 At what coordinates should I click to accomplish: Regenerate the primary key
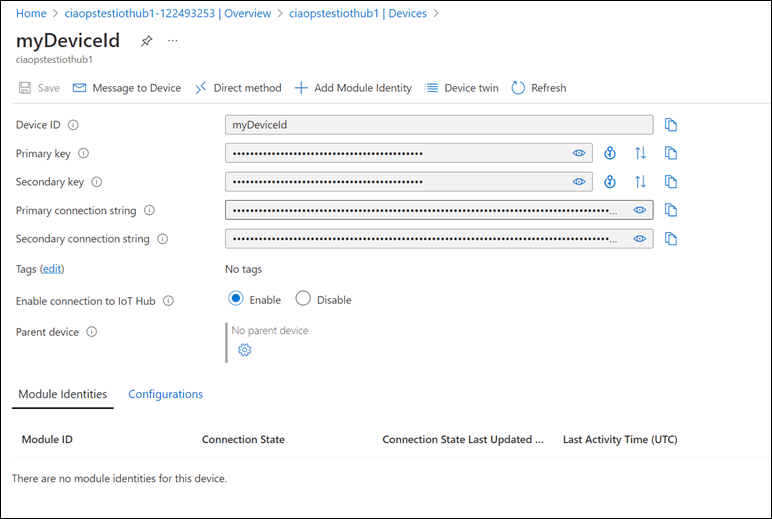coord(610,153)
